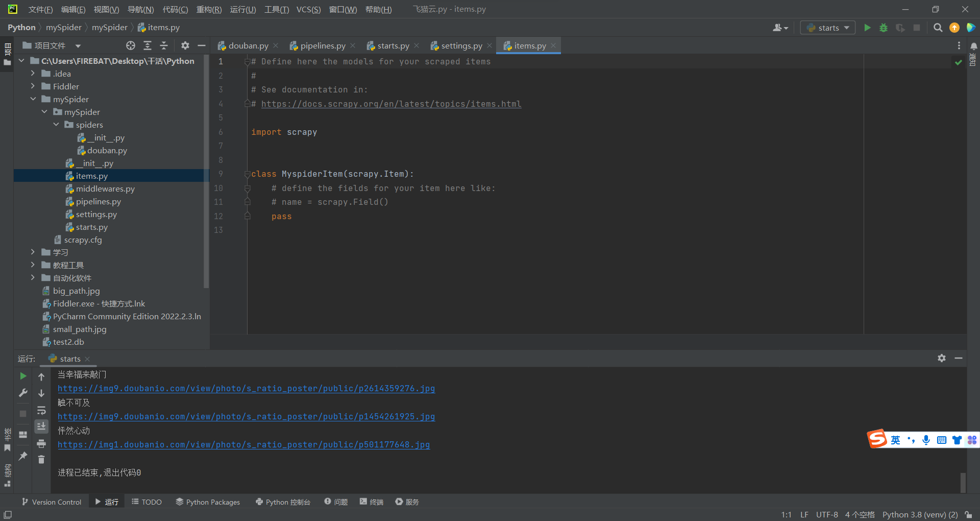
Task: Collapse the spiders folder
Action: (x=56, y=125)
